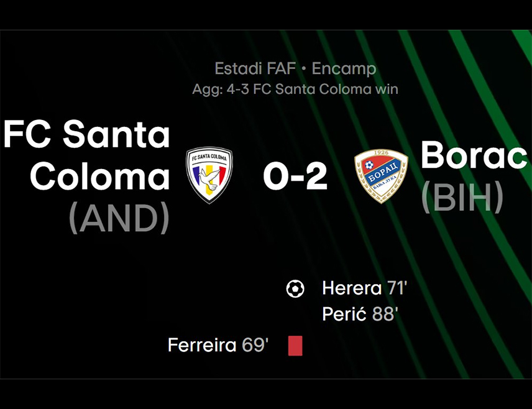Select goalscorer Perić
This screenshot has width=532, height=409.
[x=344, y=314]
